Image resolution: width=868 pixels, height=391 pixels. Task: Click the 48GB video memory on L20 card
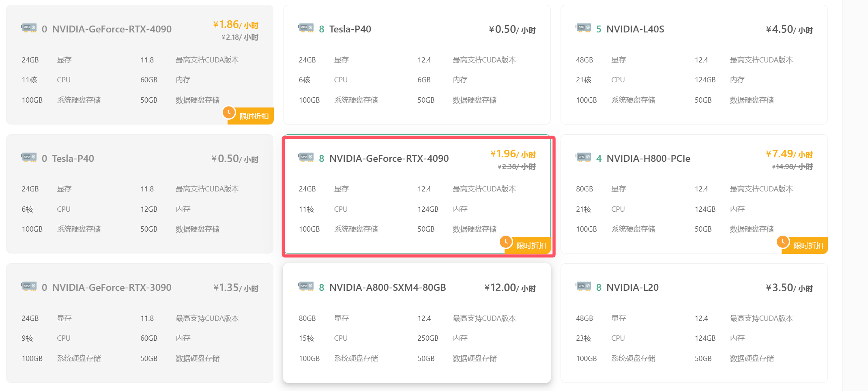pyautogui.click(x=584, y=318)
